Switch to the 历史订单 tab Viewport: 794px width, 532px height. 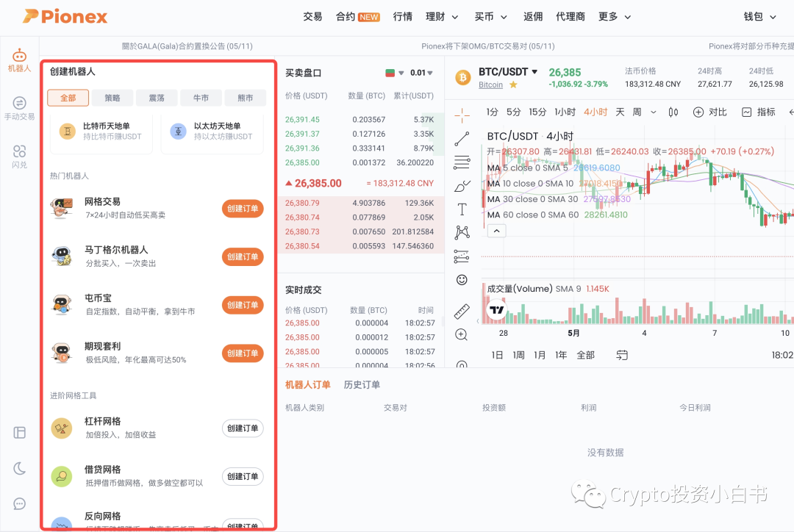pos(362,385)
